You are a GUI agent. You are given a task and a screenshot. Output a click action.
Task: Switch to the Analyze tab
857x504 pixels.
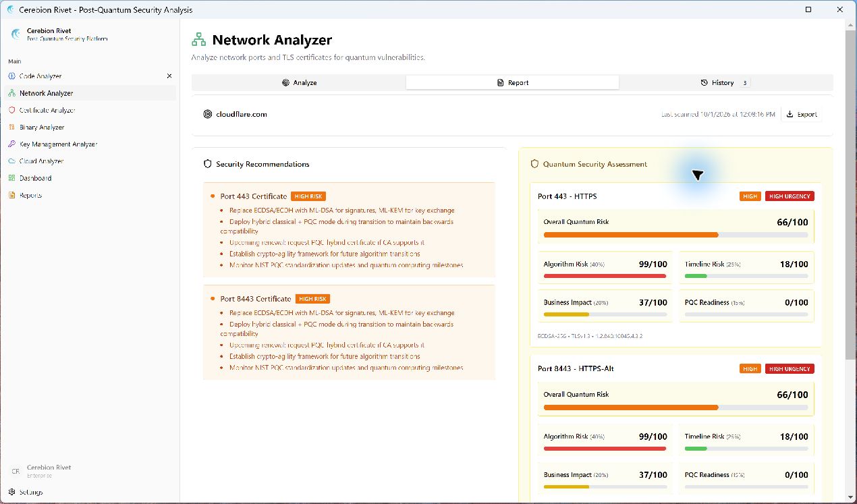click(299, 83)
